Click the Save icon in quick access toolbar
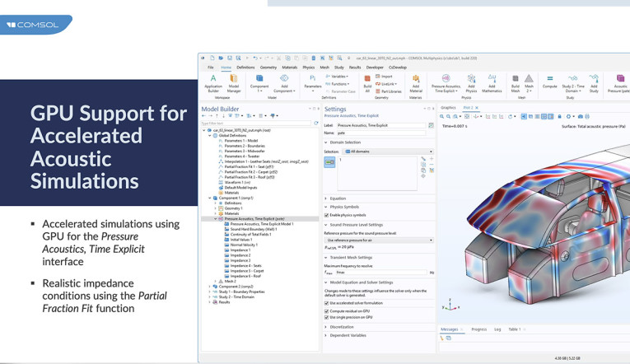The width and height of the screenshot is (630, 364). 230,58
